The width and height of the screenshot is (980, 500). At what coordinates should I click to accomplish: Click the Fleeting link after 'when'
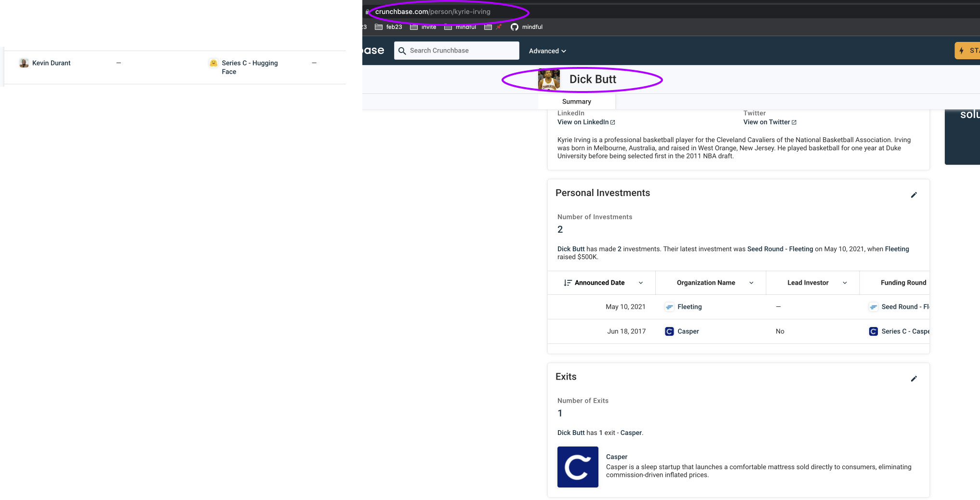[897, 249]
